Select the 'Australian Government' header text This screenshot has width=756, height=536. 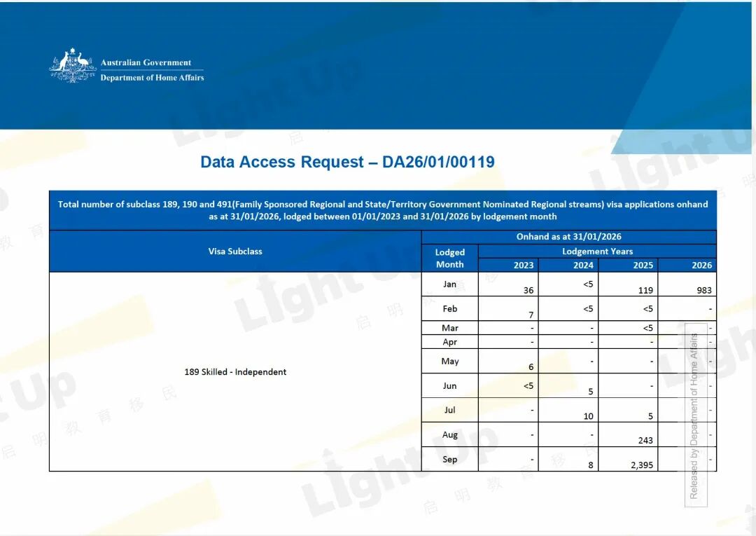pos(146,62)
